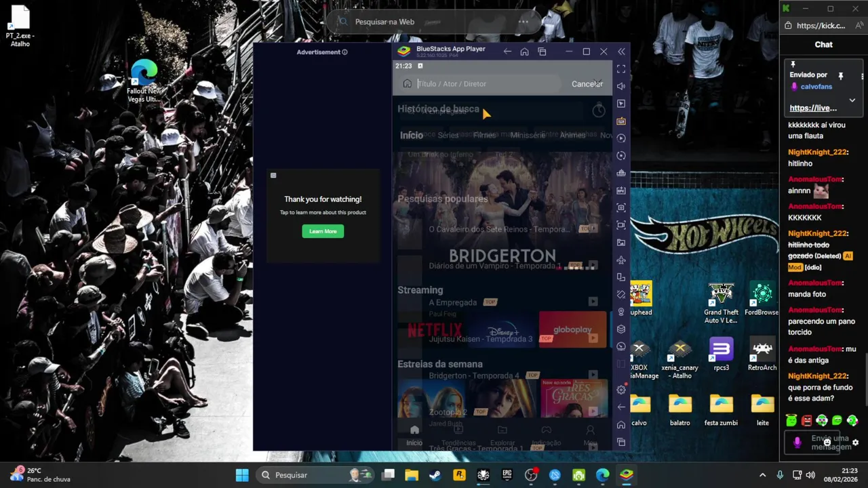
Task: Click home icon beside search field
Action: coord(407,84)
